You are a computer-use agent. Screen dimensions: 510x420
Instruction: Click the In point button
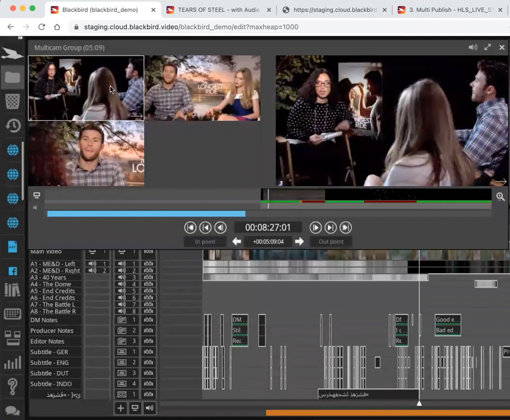click(x=205, y=241)
